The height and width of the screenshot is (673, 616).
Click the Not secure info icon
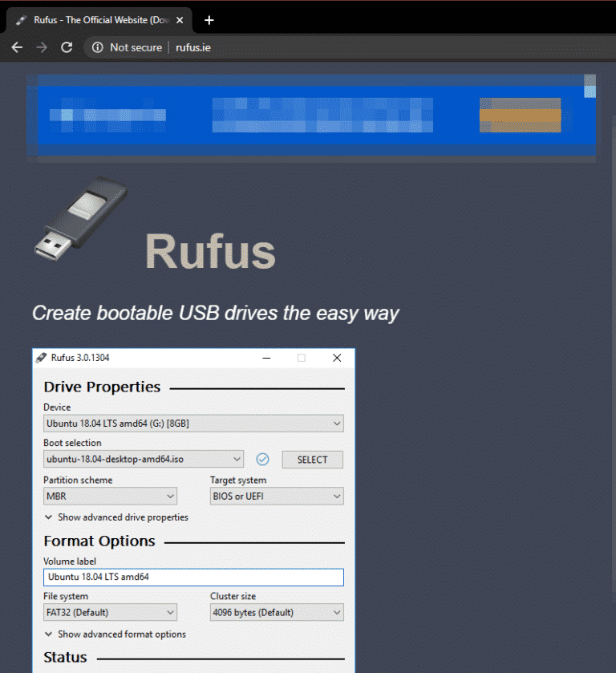pyautogui.click(x=97, y=47)
